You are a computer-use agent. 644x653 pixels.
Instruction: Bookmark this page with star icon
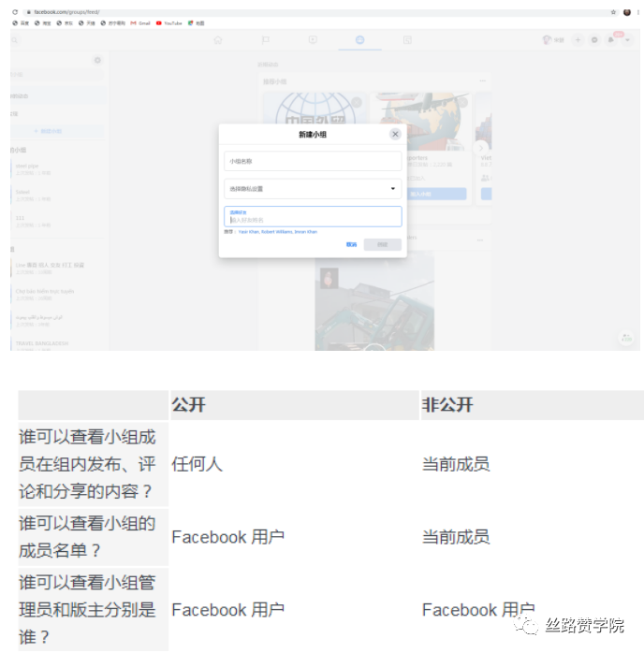[613, 12]
